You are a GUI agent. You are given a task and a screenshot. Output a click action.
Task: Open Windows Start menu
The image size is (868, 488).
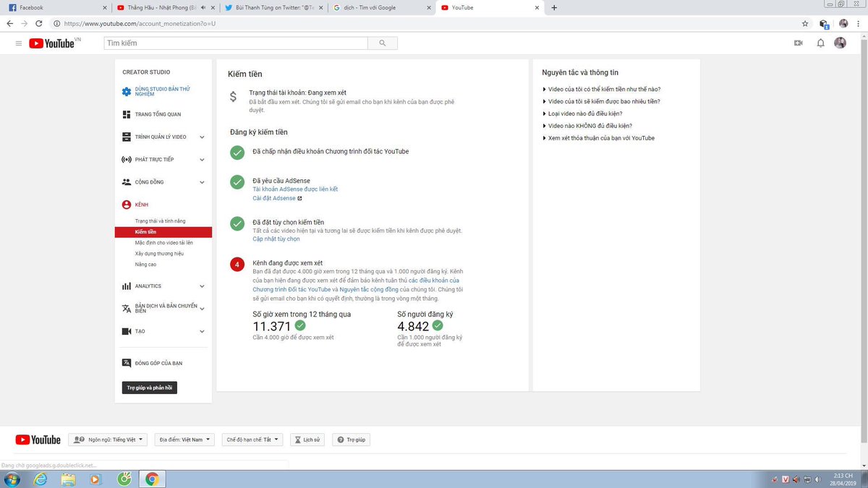[x=12, y=479]
